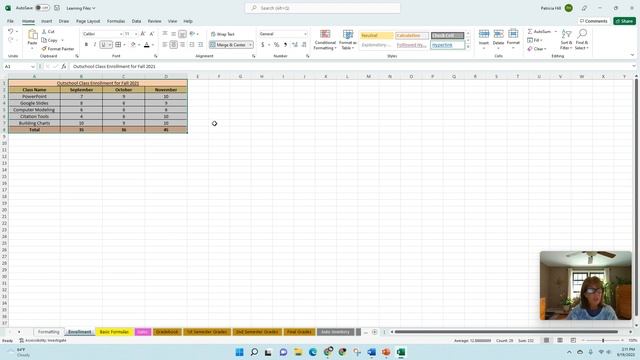Toggle Wrap Text
The image size is (640, 360).
(x=222, y=34)
